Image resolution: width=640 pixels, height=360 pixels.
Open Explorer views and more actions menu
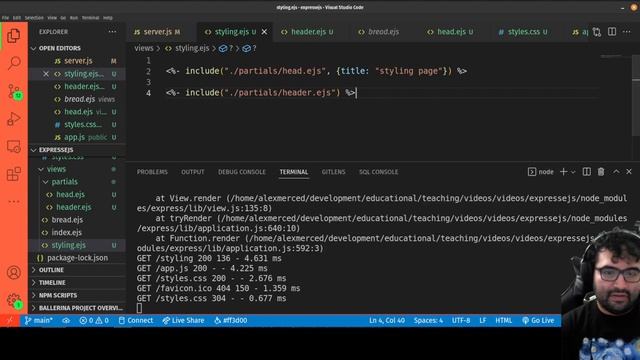pyautogui.click(x=112, y=32)
